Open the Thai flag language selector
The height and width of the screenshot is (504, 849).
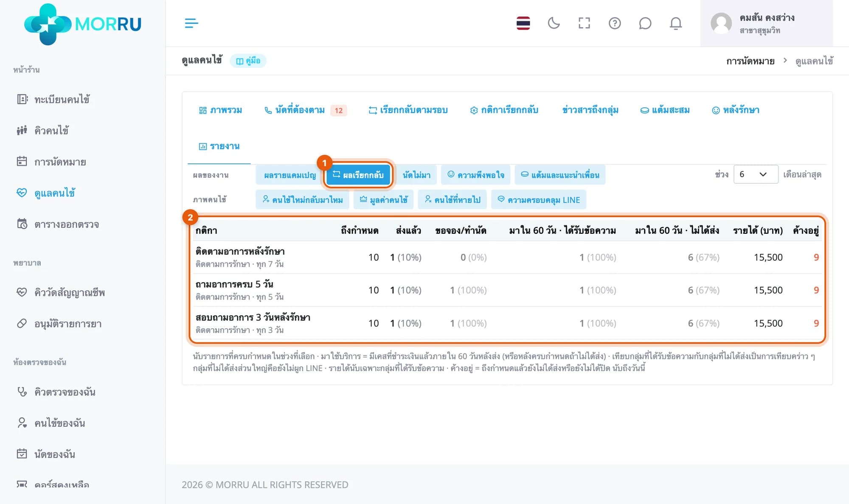[x=523, y=23]
